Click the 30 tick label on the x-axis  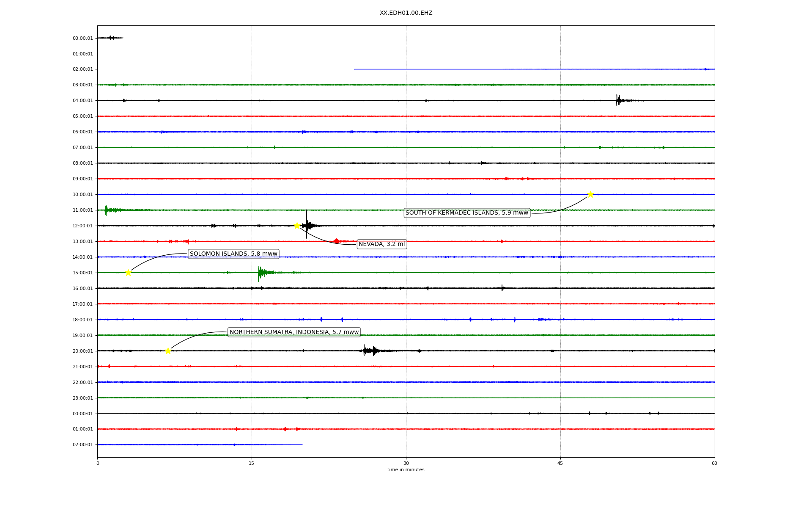point(406,463)
